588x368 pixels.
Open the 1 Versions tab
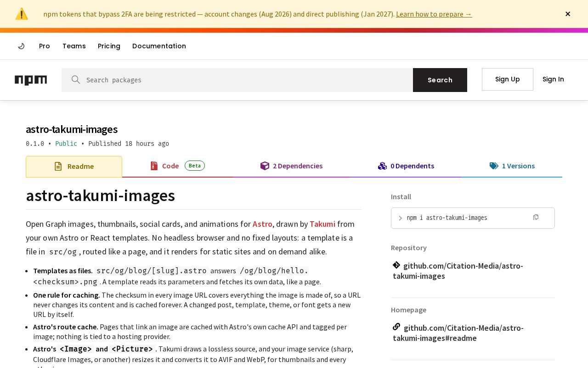(x=512, y=166)
